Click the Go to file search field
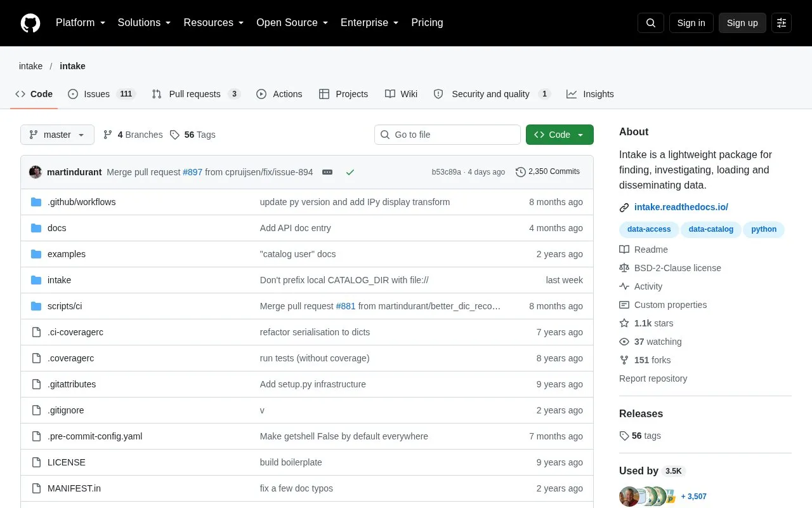Viewport: 812px width, 508px height. coord(447,135)
